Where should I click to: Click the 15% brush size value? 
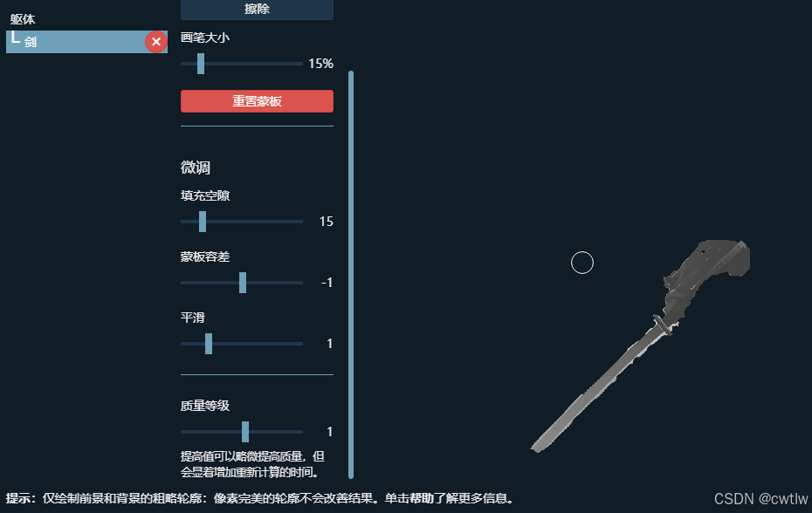tap(320, 64)
